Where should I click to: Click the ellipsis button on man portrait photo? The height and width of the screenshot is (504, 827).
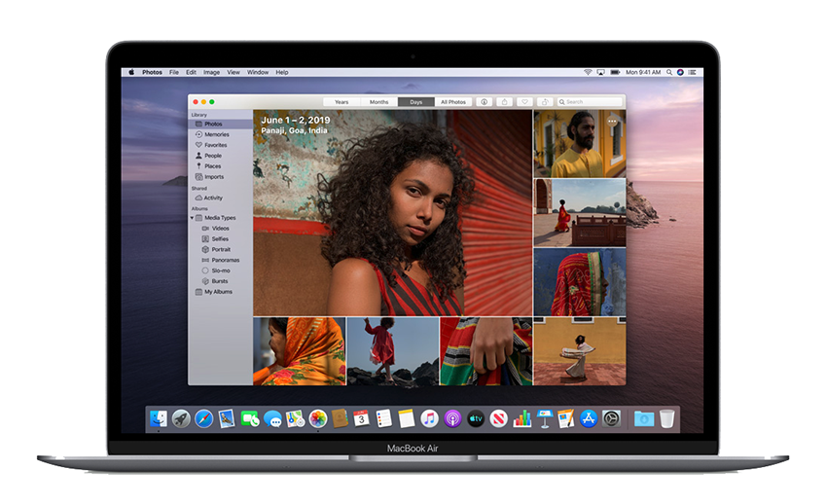612,122
